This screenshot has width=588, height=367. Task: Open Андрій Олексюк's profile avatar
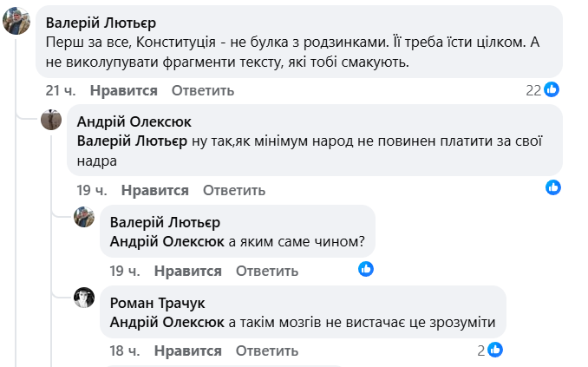coord(51,120)
